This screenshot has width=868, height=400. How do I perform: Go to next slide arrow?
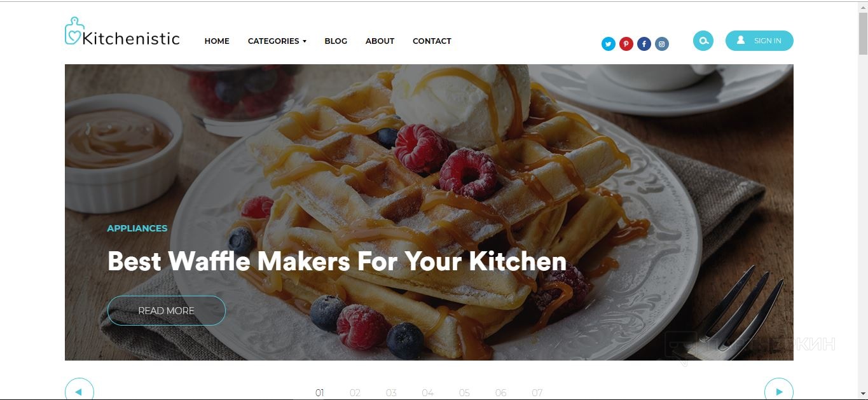click(x=779, y=391)
